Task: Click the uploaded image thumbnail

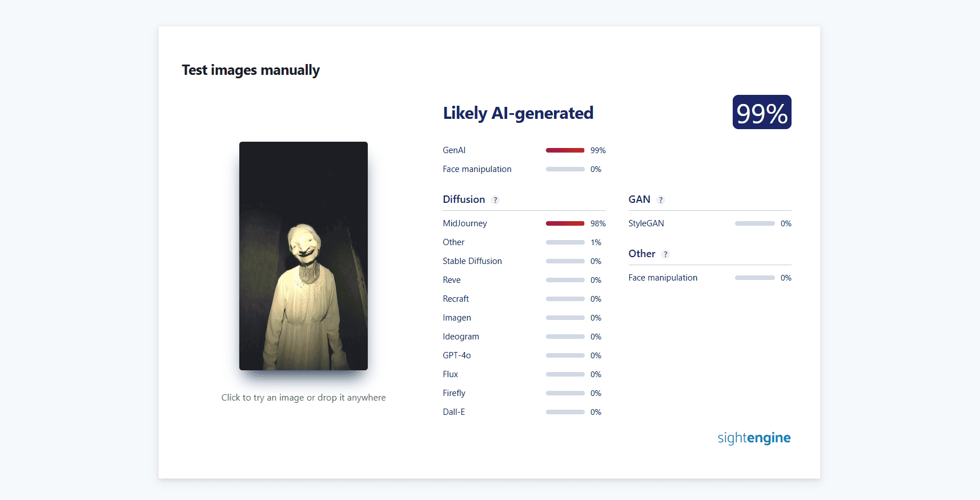Action: click(303, 256)
